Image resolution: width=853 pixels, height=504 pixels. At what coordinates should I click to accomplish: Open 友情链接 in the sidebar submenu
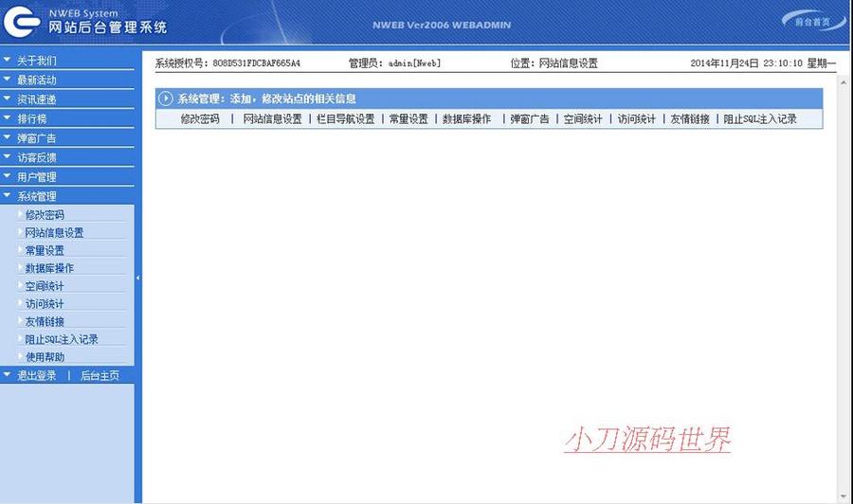tap(45, 322)
